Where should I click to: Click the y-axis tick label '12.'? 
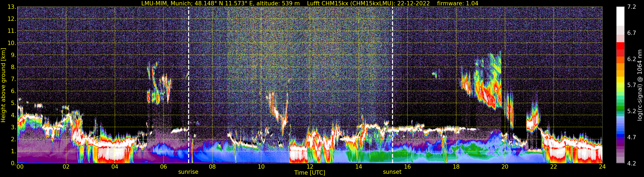(12, 19)
